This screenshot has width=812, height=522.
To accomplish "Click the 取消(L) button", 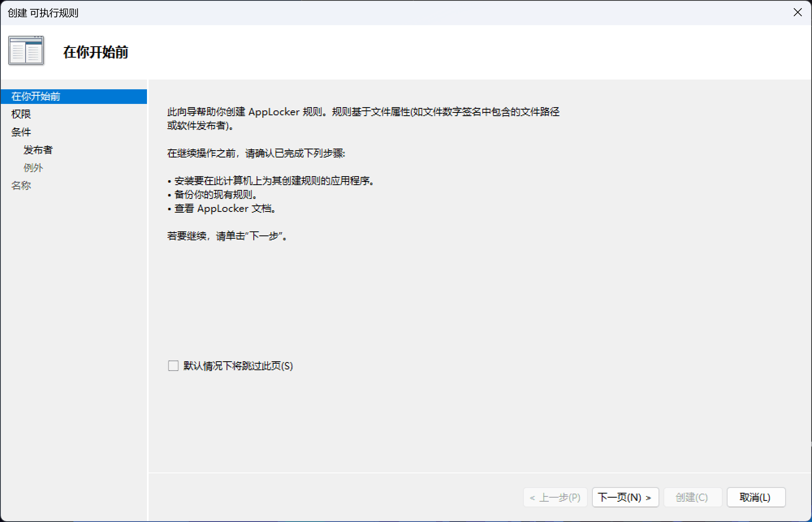I will click(x=756, y=497).
